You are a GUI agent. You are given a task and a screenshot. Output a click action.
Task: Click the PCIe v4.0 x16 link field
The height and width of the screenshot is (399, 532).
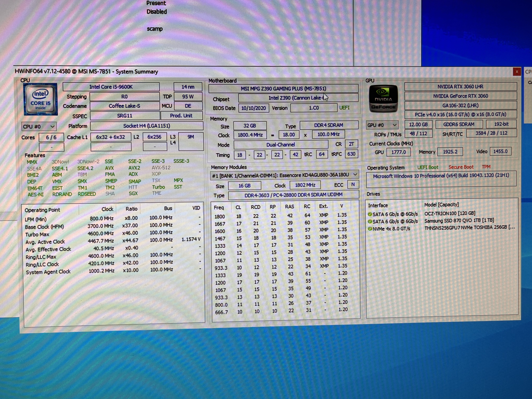pyautogui.click(x=461, y=115)
